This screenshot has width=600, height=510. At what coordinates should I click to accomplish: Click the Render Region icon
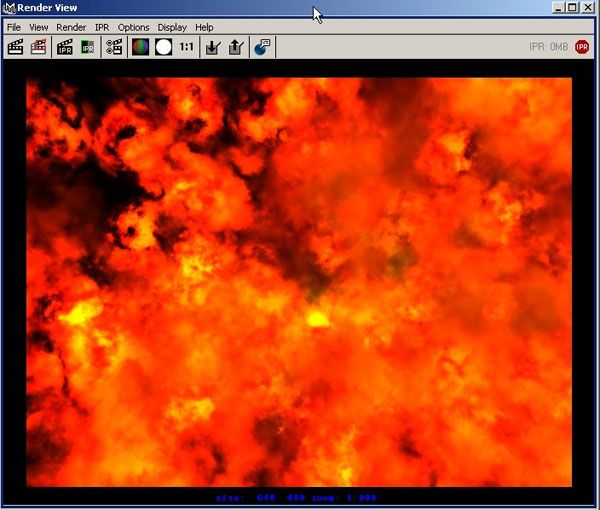[x=39, y=46]
